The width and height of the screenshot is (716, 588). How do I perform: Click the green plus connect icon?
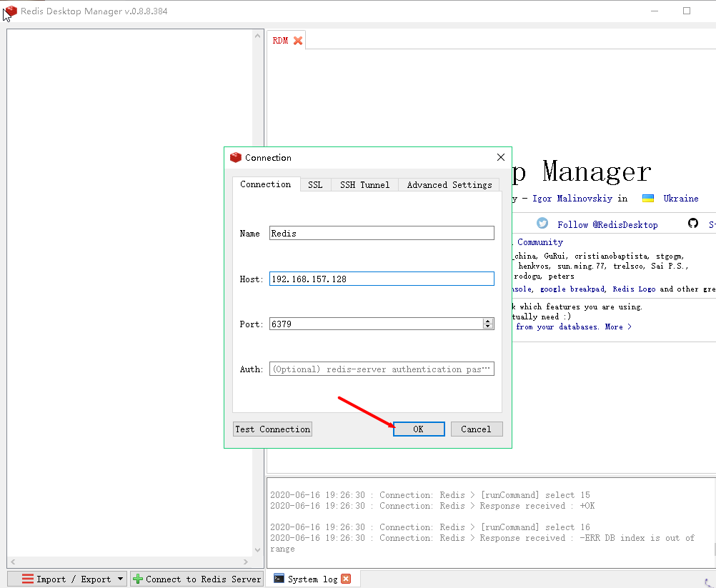coord(137,579)
